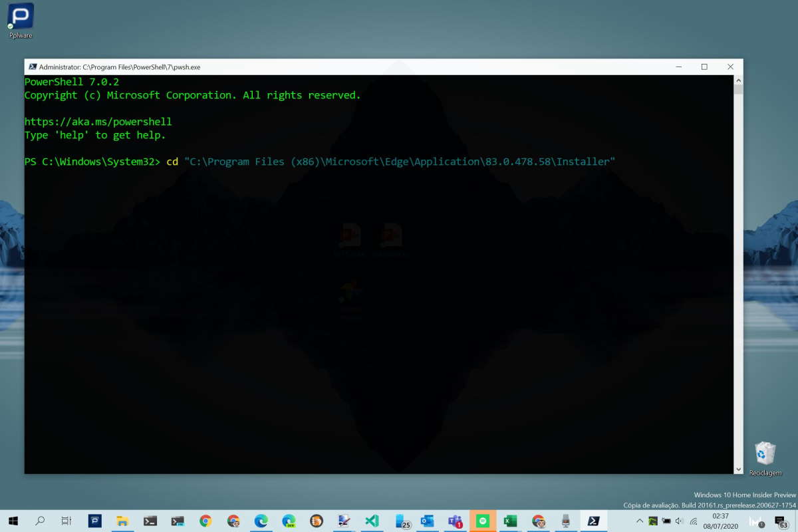Image resolution: width=798 pixels, height=532 pixels.
Task: Open the Wi-Fi network flyout
Action: click(x=694, y=521)
